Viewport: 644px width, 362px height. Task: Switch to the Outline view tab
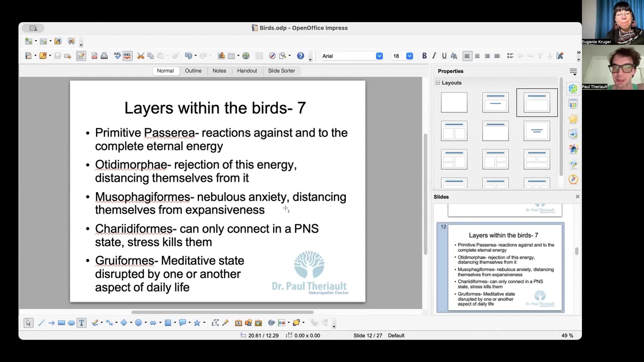point(193,71)
